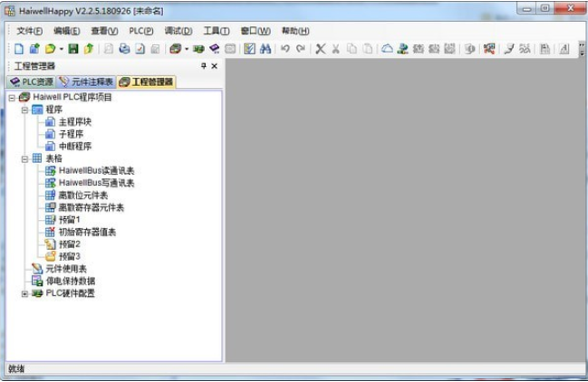Screen dimensions: 588x382
Task: Open the 调试(D) menu
Action: (x=178, y=31)
